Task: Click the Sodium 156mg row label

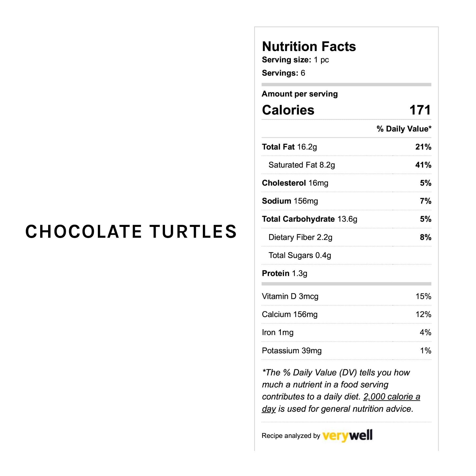Action: coord(290,201)
